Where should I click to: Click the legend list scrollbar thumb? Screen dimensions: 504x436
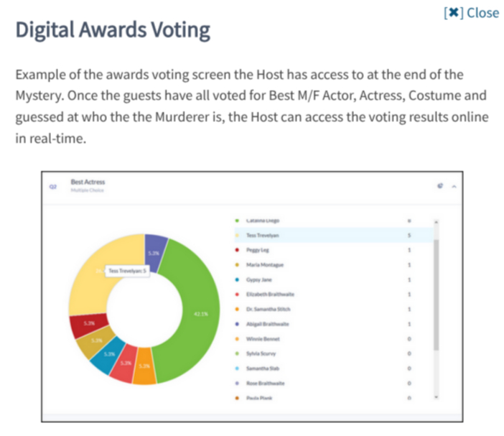pyautogui.click(x=435, y=294)
